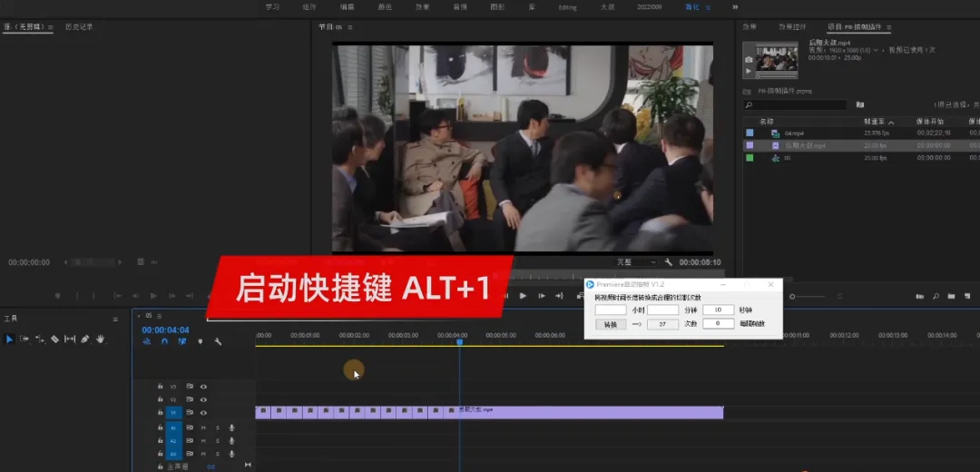The height and width of the screenshot is (472, 980).
Task: Open Program monitor settings wrench
Action: [668, 262]
